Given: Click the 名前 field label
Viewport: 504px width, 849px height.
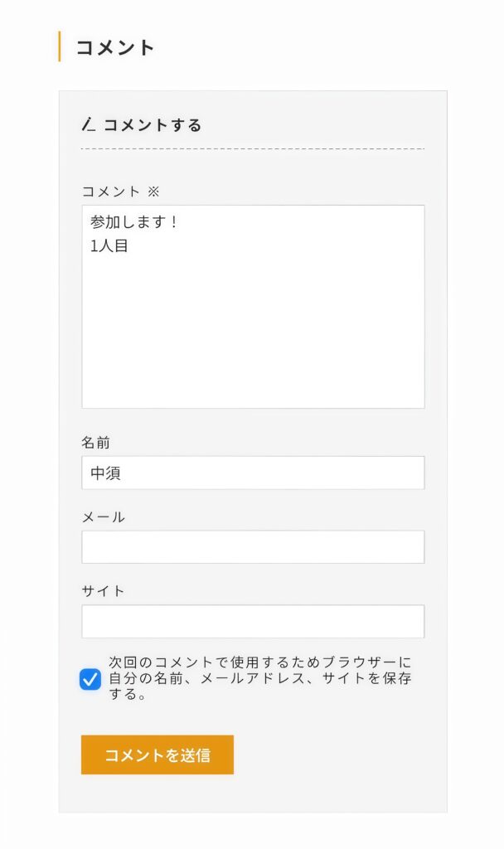Looking at the screenshot, I should click(x=95, y=443).
